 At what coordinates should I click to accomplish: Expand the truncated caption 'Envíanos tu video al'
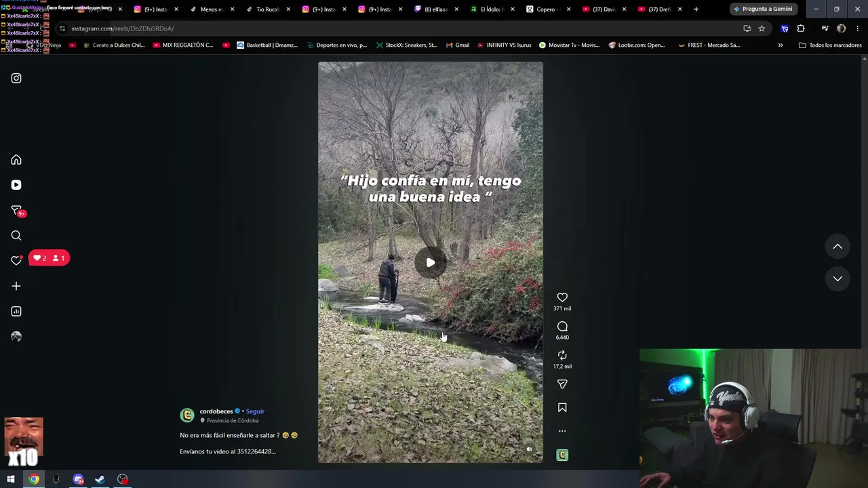tap(228, 451)
